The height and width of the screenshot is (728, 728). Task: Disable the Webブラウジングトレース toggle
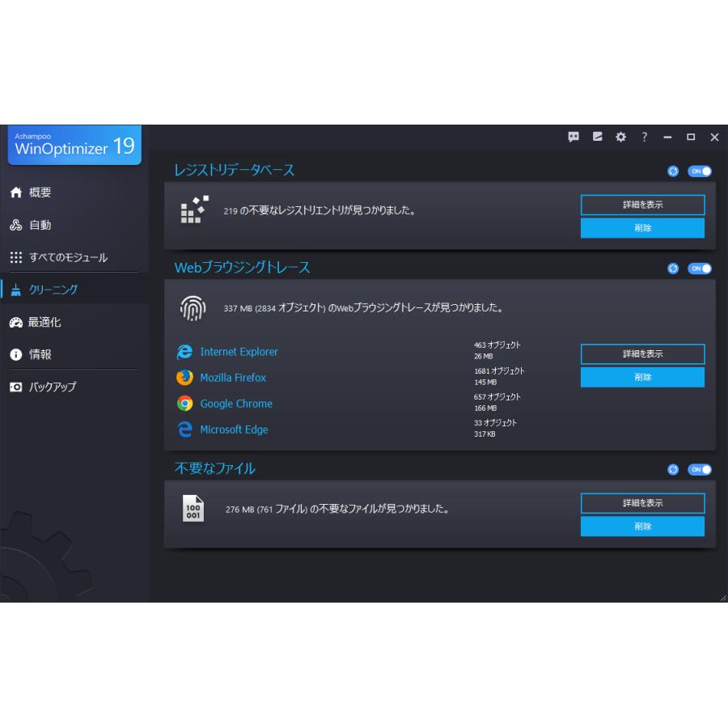(x=699, y=269)
